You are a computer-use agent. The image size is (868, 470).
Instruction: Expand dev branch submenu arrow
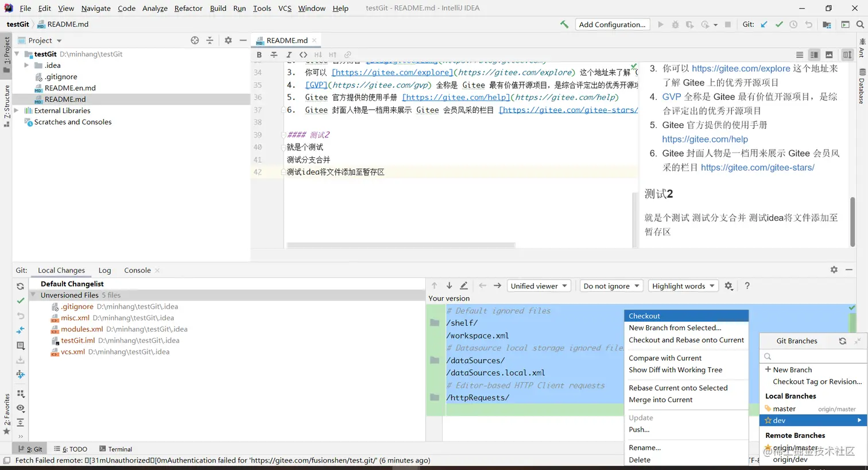(x=859, y=421)
